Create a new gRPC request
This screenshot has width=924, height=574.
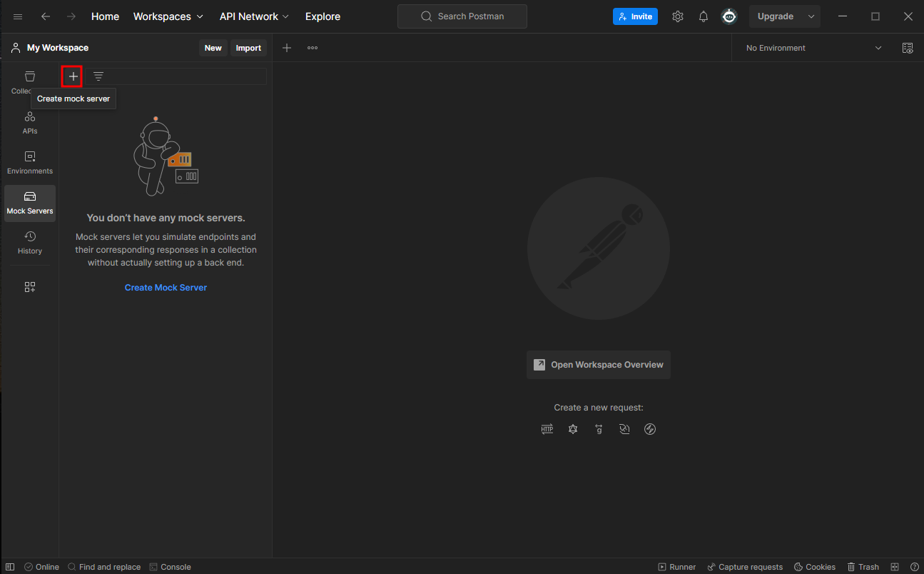tap(599, 429)
